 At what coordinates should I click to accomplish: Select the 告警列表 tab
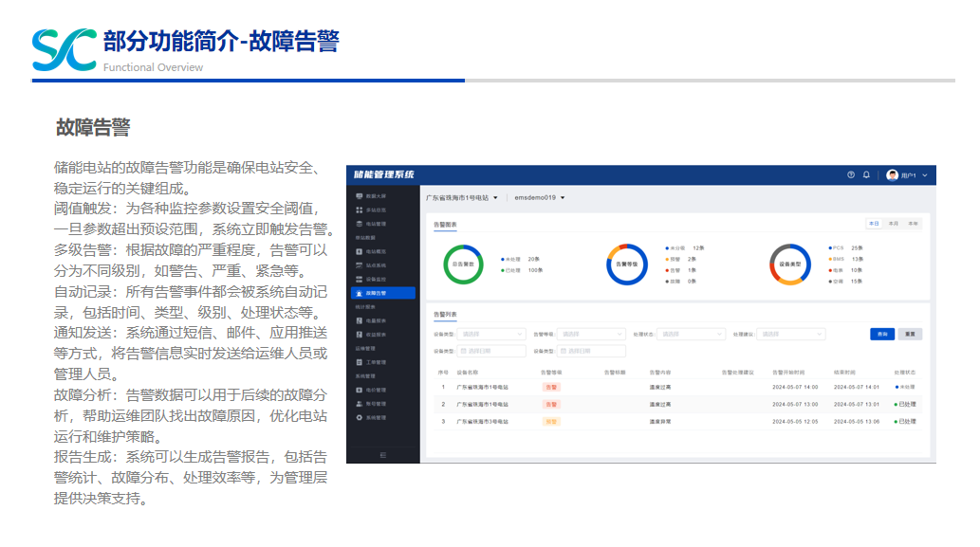[445, 314]
